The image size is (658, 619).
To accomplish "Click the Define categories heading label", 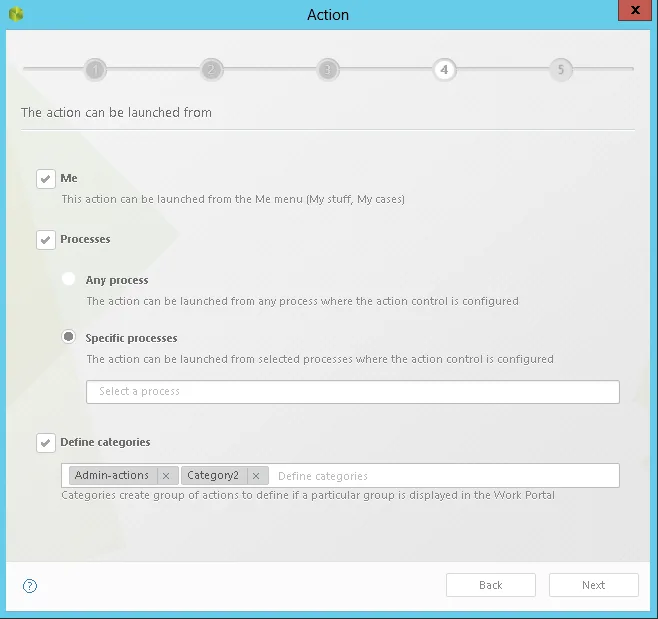I will click(x=105, y=442).
